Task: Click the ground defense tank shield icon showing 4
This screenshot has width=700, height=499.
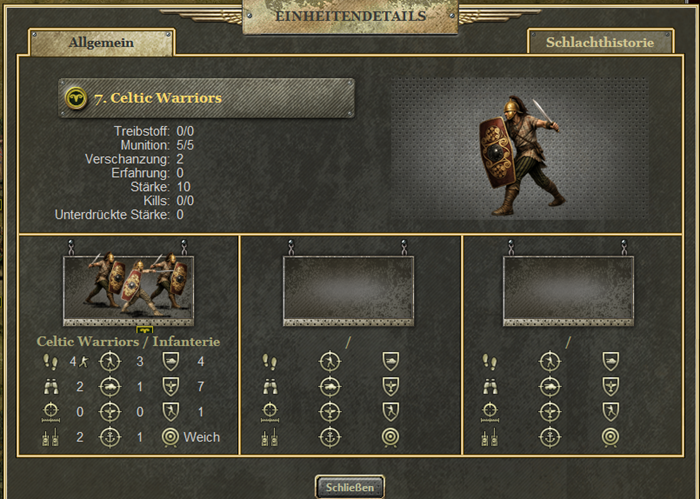Action: click(171, 362)
